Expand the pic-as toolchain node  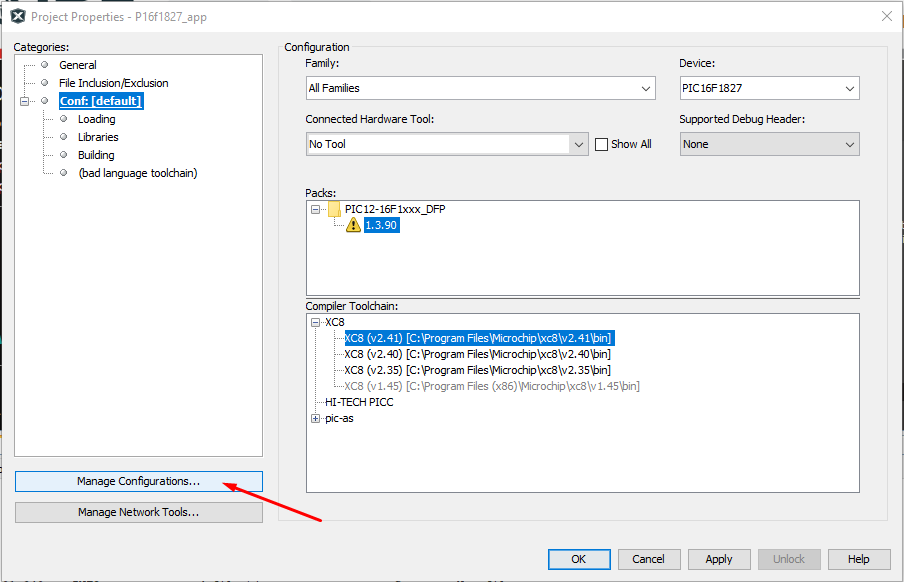315,419
